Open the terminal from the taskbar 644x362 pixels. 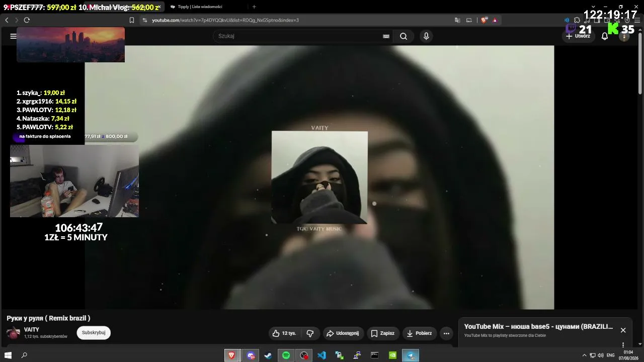click(375, 355)
